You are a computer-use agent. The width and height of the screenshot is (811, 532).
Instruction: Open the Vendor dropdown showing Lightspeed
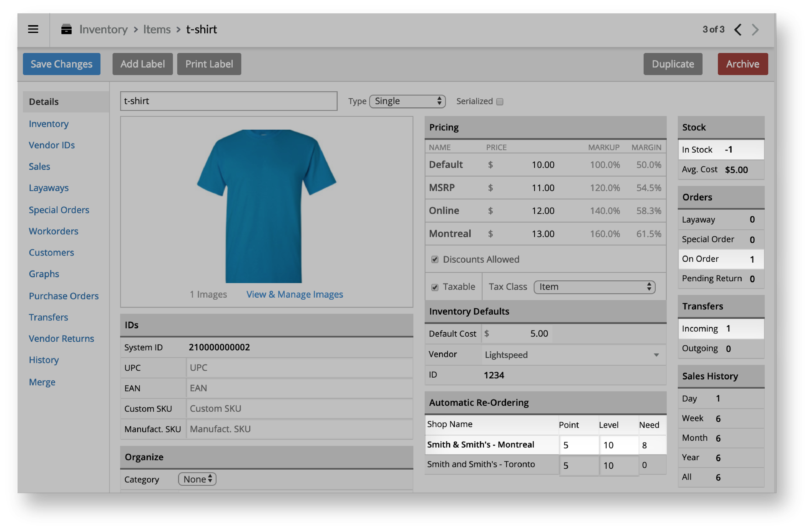574,355
